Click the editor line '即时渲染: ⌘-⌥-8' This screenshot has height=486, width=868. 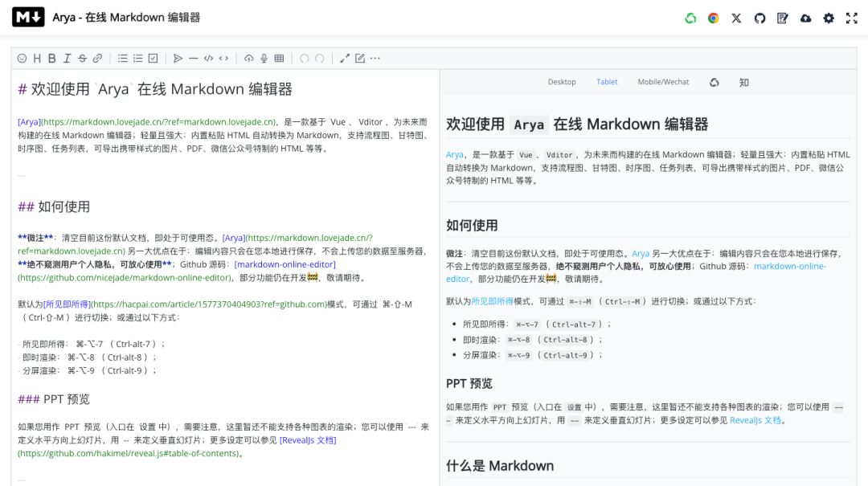pos(88,357)
